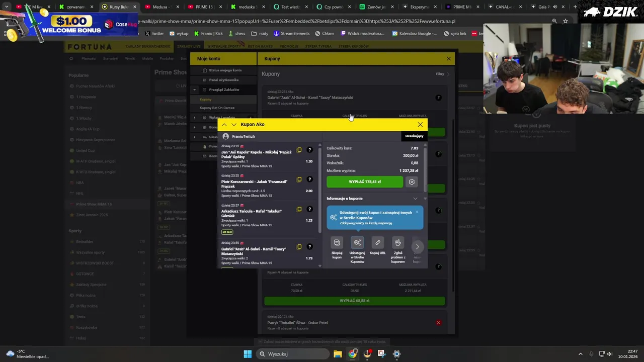Viewport: 644px width, 362px height.
Task: Click copy icon for Arkadiusz Tańcula bet
Action: coord(299,209)
